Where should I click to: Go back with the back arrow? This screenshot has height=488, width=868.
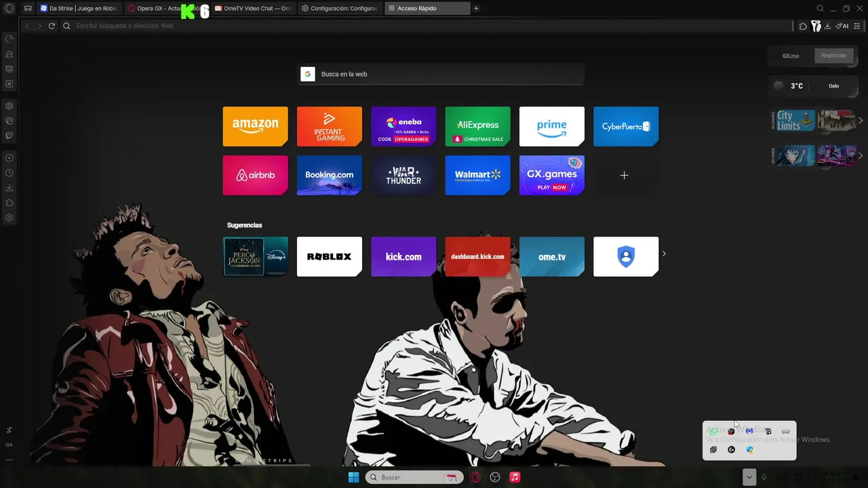point(28,26)
